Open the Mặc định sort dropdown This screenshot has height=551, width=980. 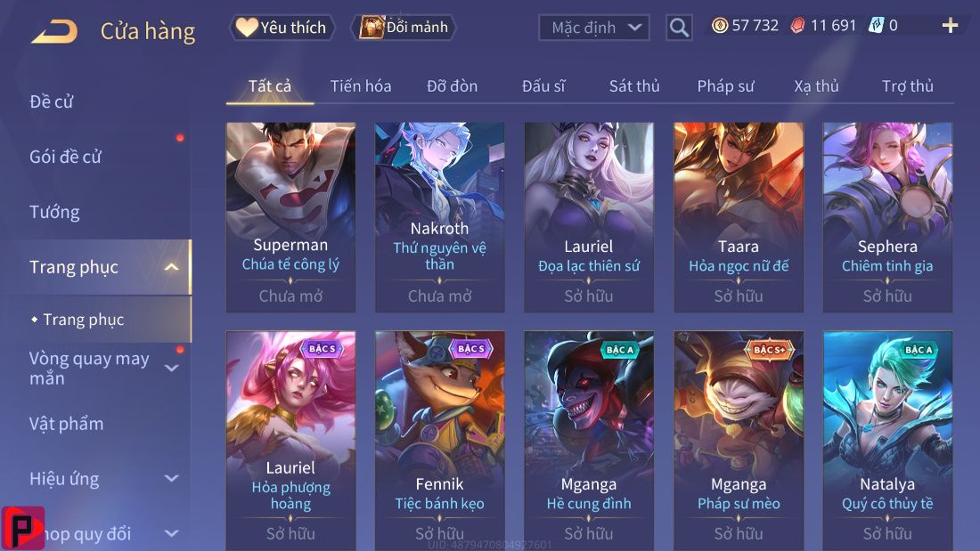tap(593, 28)
